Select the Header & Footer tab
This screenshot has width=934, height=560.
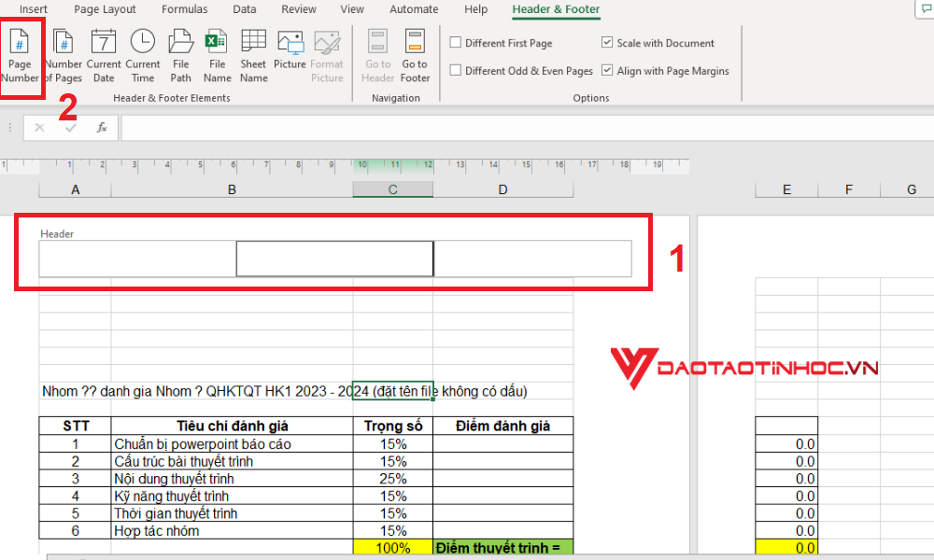[x=556, y=9]
